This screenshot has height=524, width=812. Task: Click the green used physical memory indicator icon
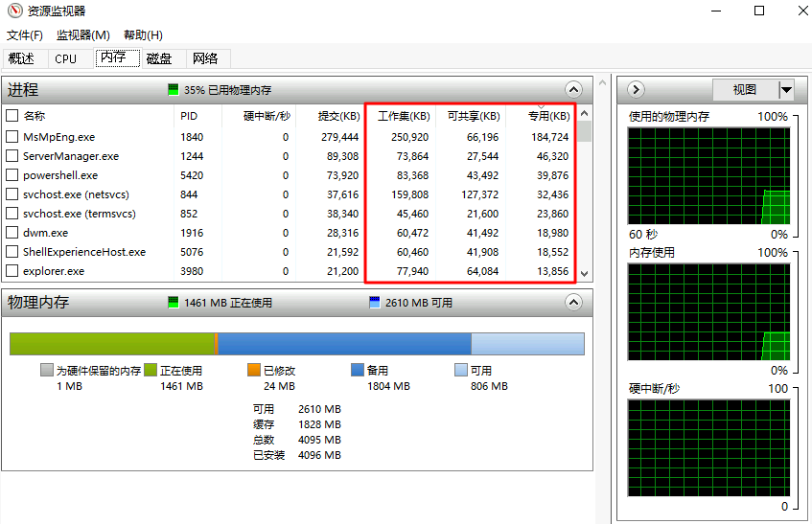click(x=174, y=89)
